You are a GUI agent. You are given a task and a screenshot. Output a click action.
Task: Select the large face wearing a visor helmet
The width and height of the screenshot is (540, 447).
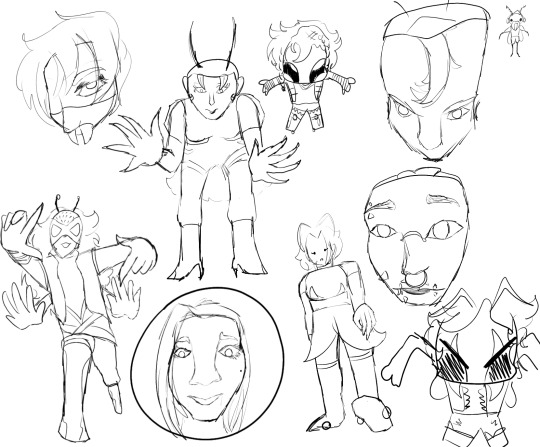point(435,82)
